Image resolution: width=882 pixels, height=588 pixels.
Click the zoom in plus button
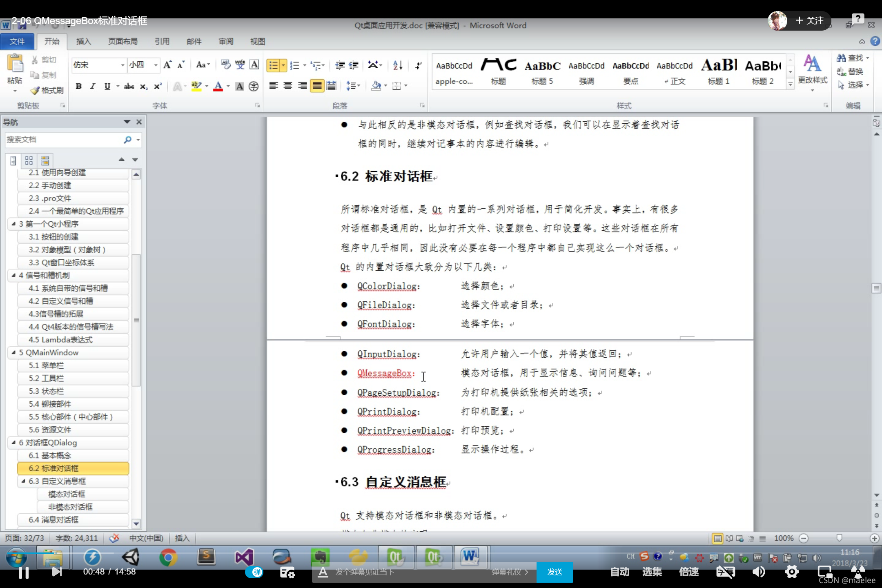(x=874, y=539)
